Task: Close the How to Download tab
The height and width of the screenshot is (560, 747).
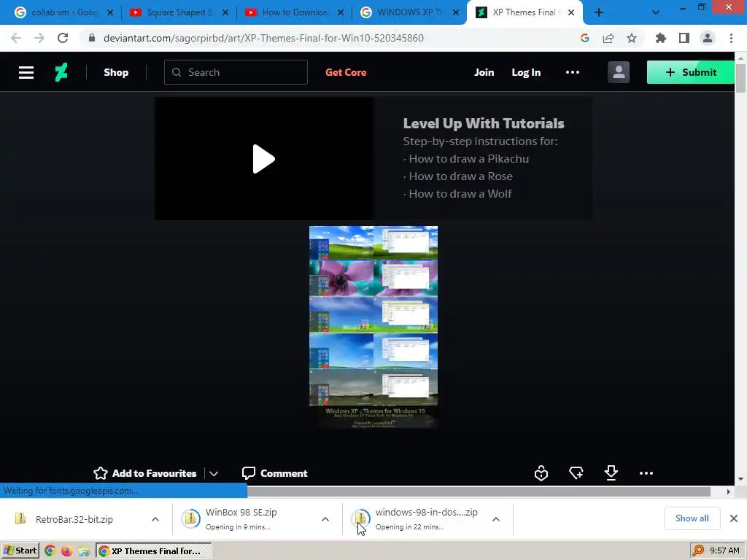Action: pos(341,12)
